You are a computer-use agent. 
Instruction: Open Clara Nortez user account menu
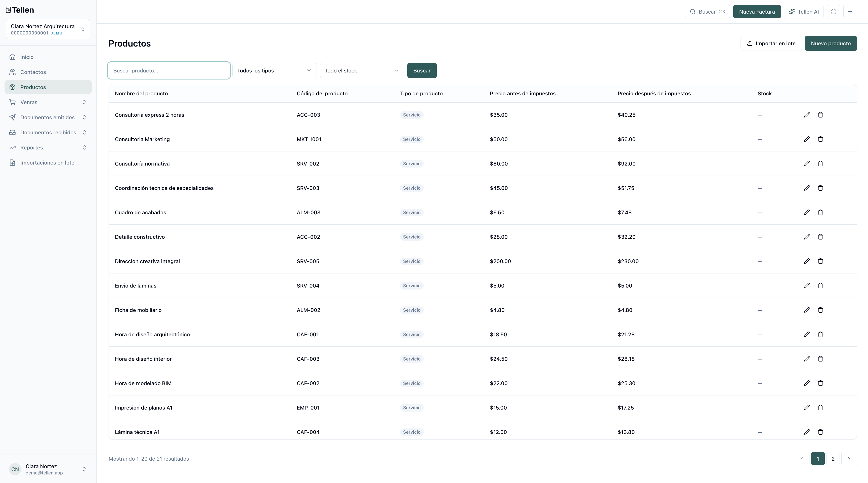[x=48, y=469]
